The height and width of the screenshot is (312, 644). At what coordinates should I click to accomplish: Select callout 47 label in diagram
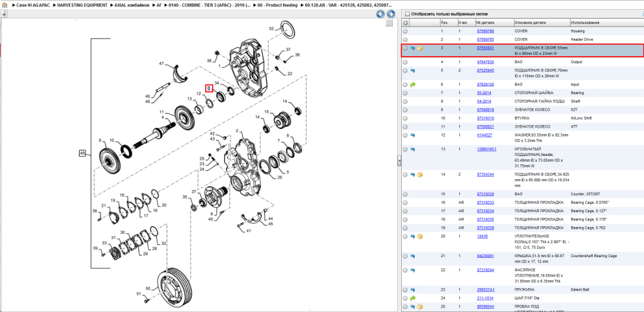162,64
